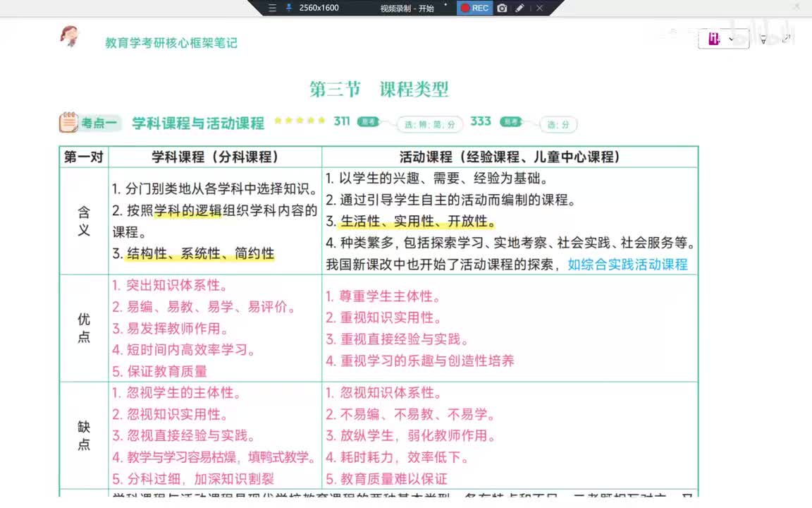Click the line 分科过细，加深知识割裂
This screenshot has height=508, width=812.
(193, 479)
